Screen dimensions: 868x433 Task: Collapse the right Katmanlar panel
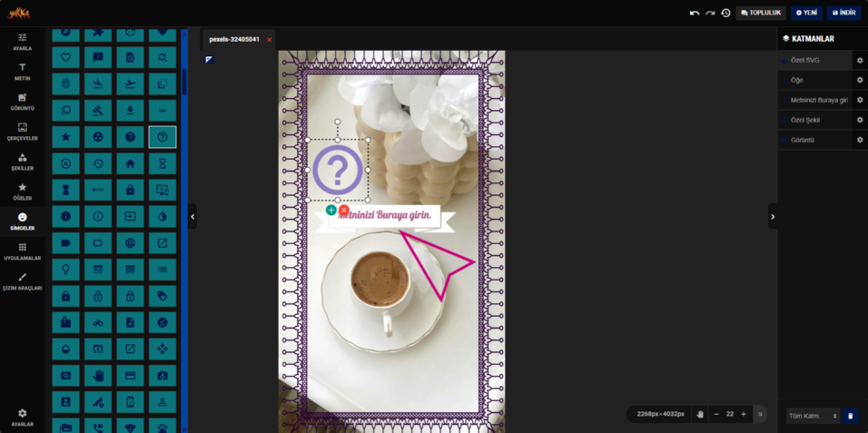pyautogui.click(x=773, y=216)
